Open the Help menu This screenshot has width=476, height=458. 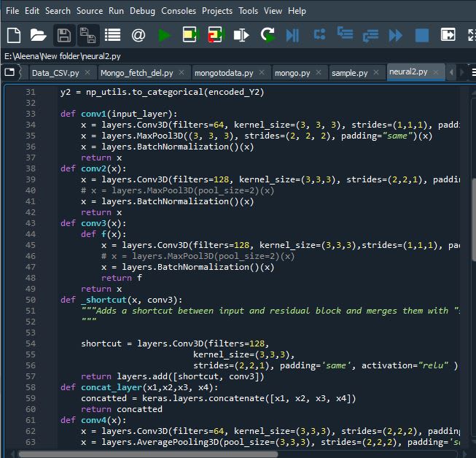[x=297, y=11]
